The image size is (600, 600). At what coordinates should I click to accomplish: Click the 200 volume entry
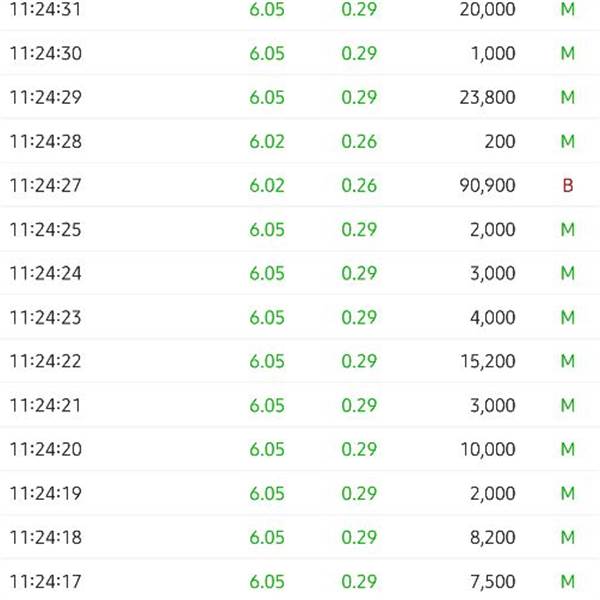[500, 141]
